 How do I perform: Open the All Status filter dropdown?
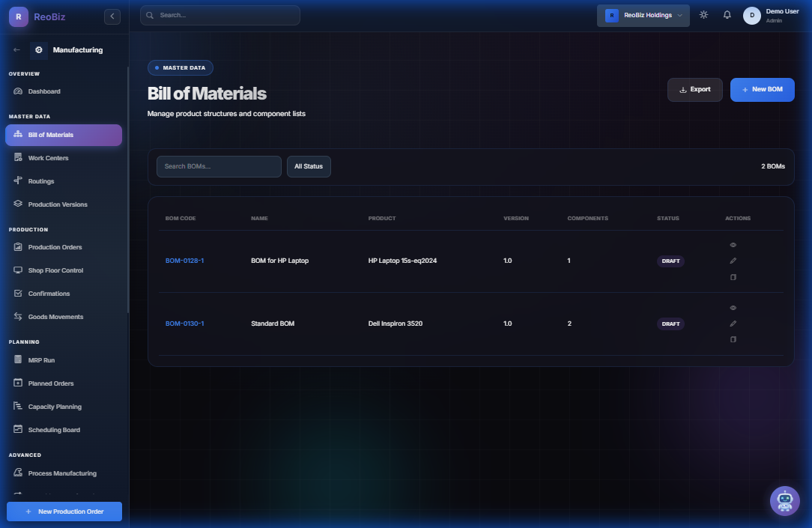coord(309,166)
